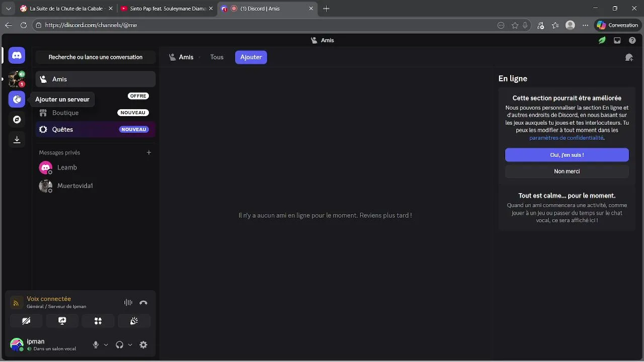Go back with browser back arrow
This screenshot has height=362, width=644.
[8, 25]
